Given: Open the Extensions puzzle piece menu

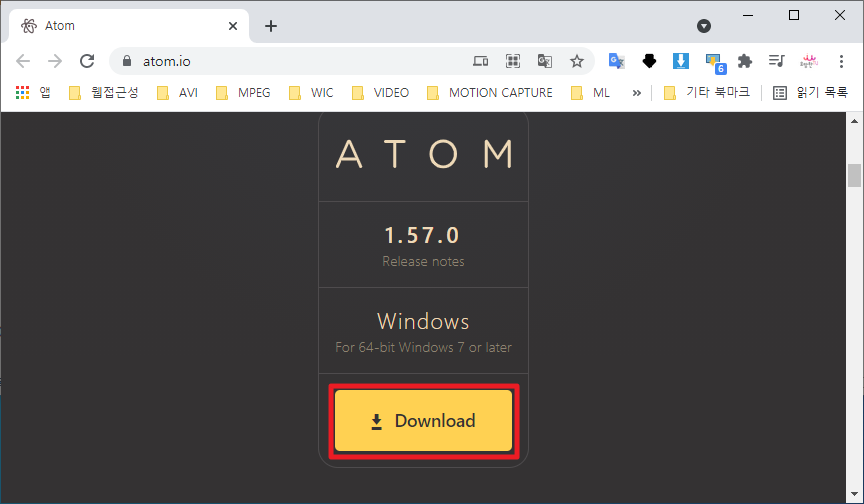Looking at the screenshot, I should pos(745,61).
